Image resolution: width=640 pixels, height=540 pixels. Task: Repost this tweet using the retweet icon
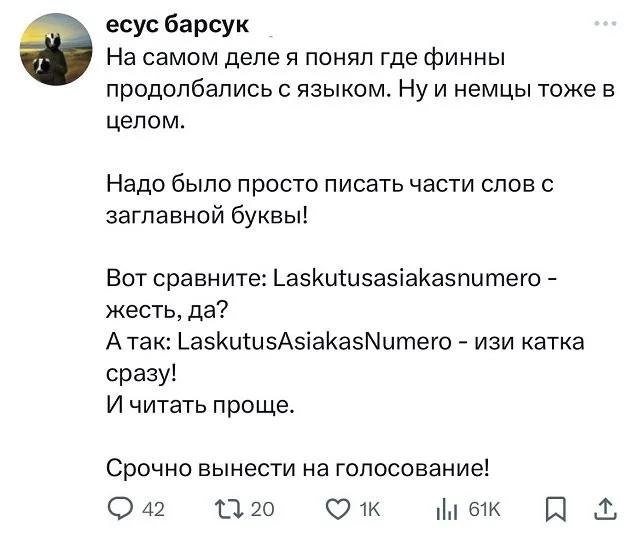coord(229,509)
